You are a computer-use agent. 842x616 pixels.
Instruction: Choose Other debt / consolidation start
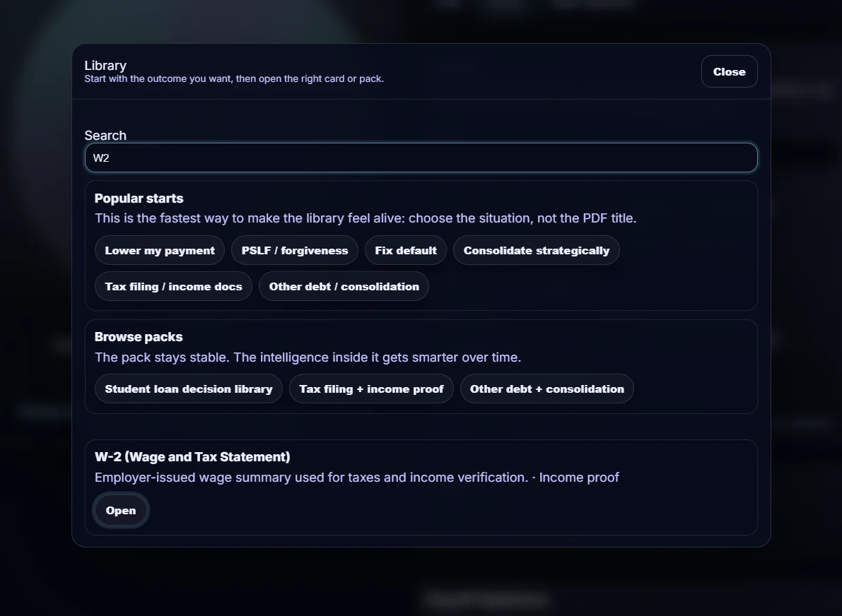[344, 287]
